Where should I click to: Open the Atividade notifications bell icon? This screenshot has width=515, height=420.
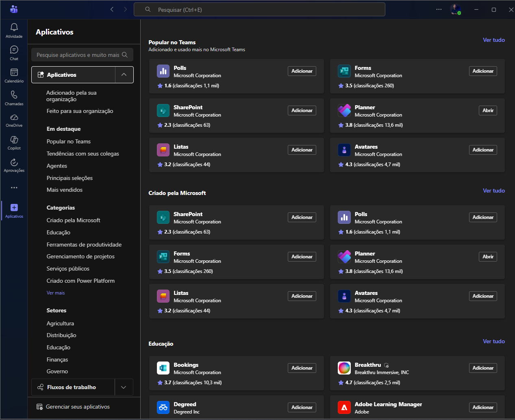pyautogui.click(x=14, y=28)
